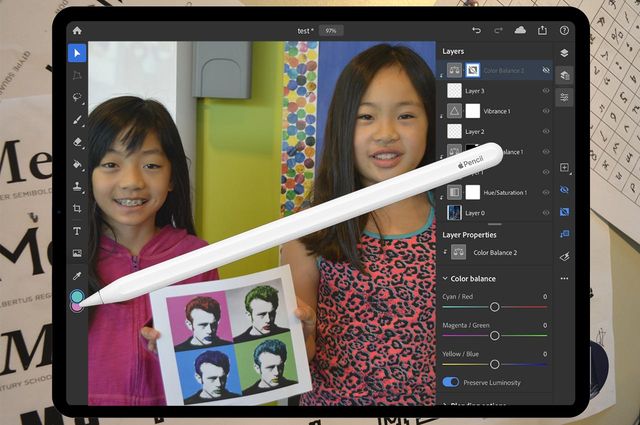Select the Eraser tool

pyautogui.click(x=77, y=142)
